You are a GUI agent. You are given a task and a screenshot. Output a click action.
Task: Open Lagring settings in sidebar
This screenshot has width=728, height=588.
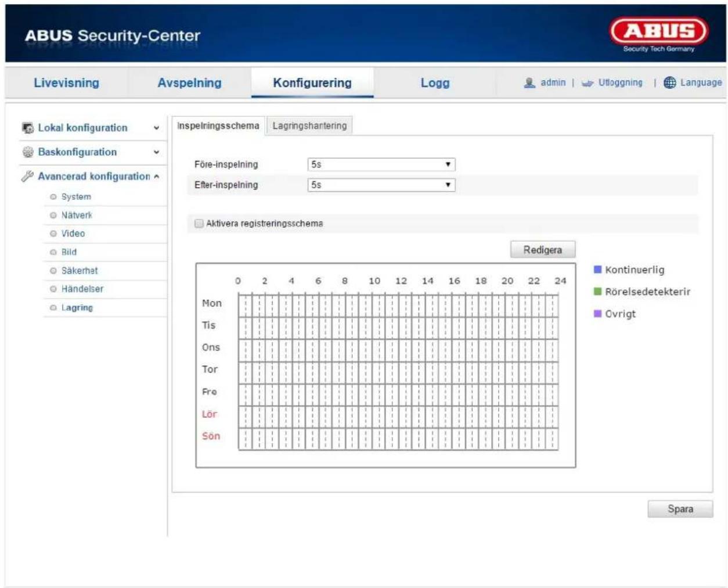point(77,308)
